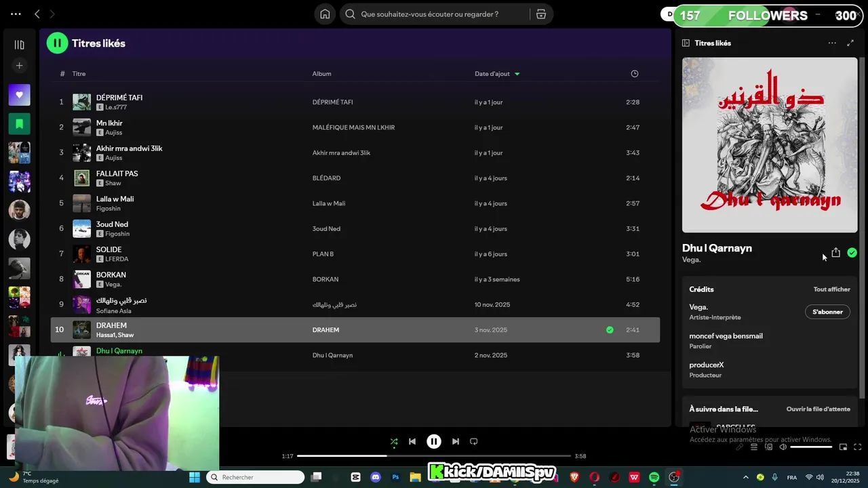Open more options in Titres likés panel

click(x=832, y=43)
